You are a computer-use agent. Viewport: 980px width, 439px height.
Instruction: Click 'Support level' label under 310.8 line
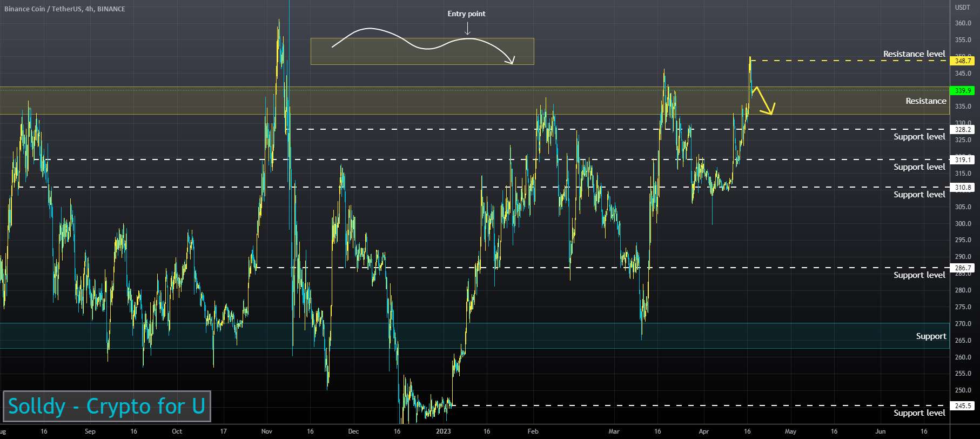pos(919,195)
